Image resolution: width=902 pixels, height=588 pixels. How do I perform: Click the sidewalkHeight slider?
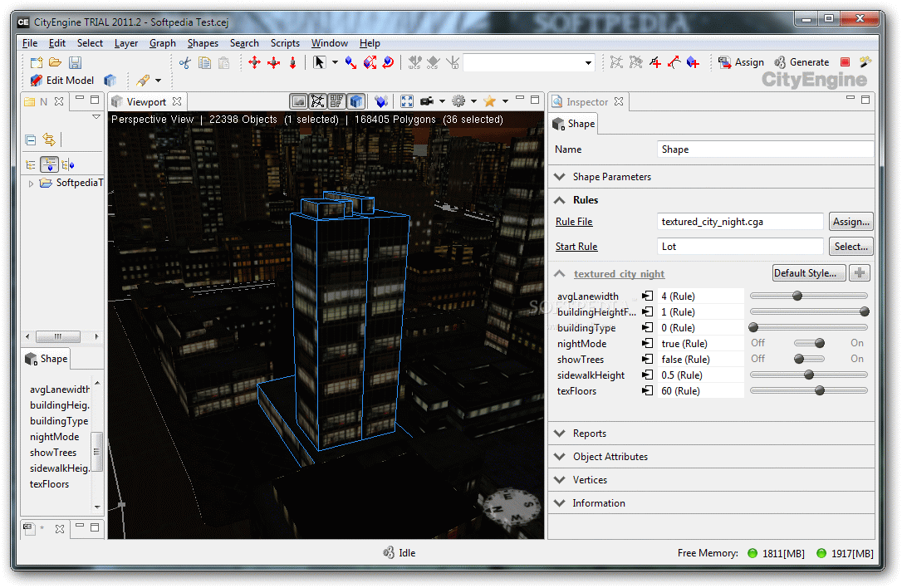pos(809,375)
